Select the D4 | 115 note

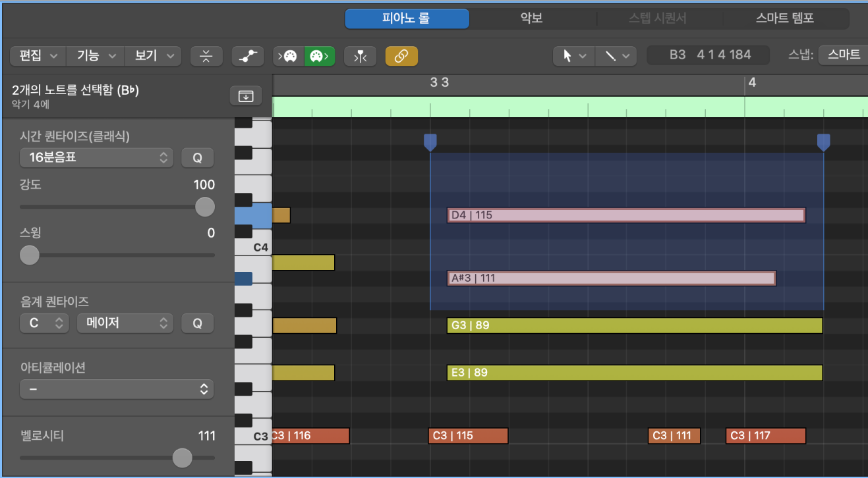(626, 215)
